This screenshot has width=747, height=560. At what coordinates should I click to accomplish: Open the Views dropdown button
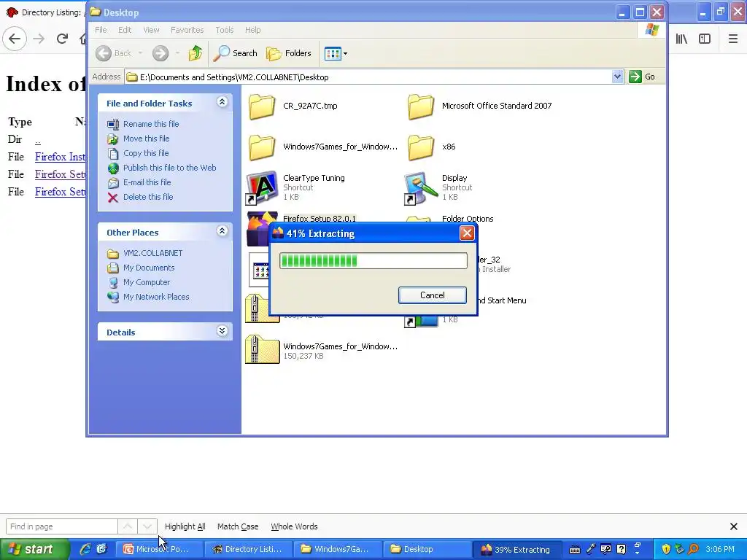tap(336, 54)
